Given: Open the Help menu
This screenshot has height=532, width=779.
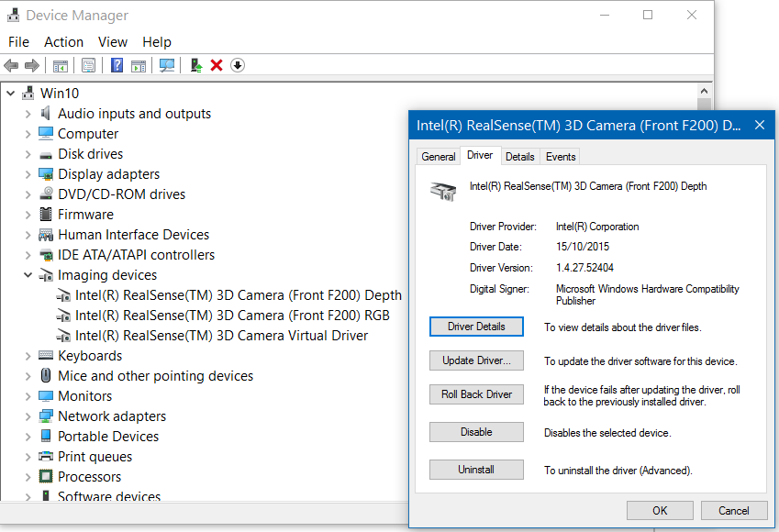Looking at the screenshot, I should pos(157,42).
